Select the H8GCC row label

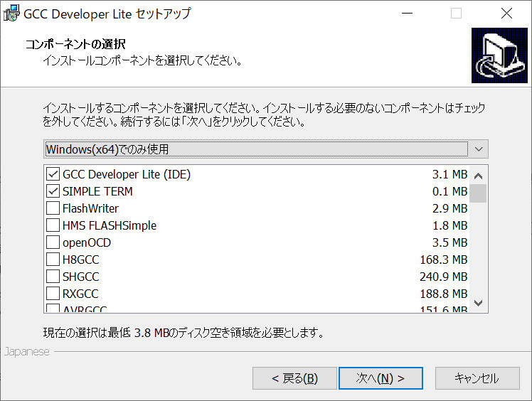tap(81, 260)
